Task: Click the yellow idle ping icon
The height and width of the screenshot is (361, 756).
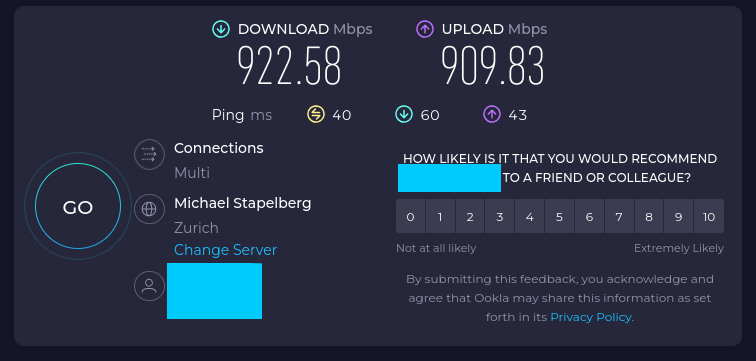Action: [316, 115]
